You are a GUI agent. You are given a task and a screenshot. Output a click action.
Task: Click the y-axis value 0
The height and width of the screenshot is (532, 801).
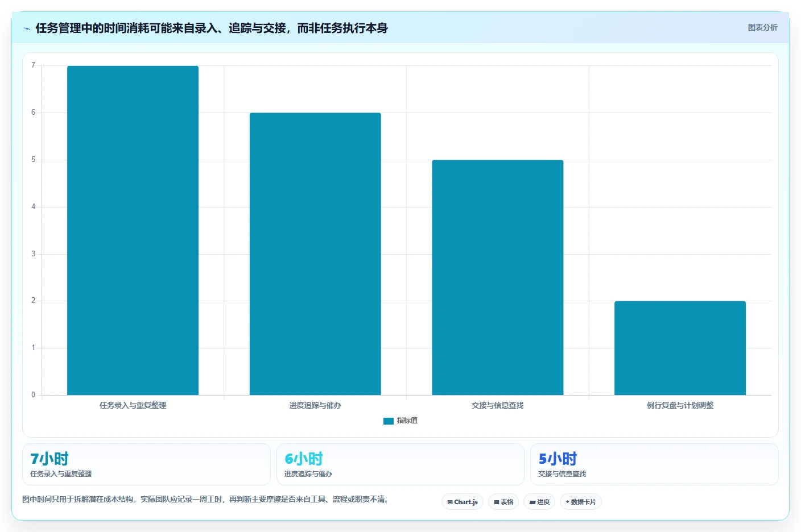pos(33,395)
